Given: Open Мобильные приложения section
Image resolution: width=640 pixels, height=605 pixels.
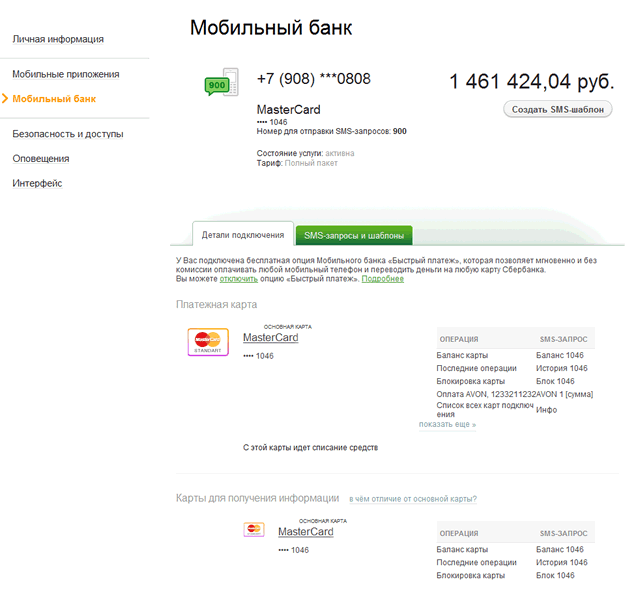Looking at the screenshot, I should pos(66,74).
